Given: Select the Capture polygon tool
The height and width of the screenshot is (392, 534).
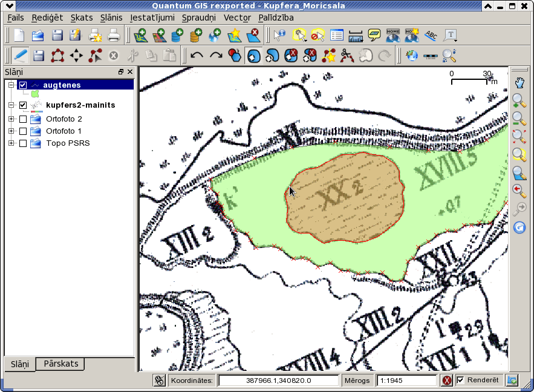Looking at the screenshot, I should tap(57, 56).
